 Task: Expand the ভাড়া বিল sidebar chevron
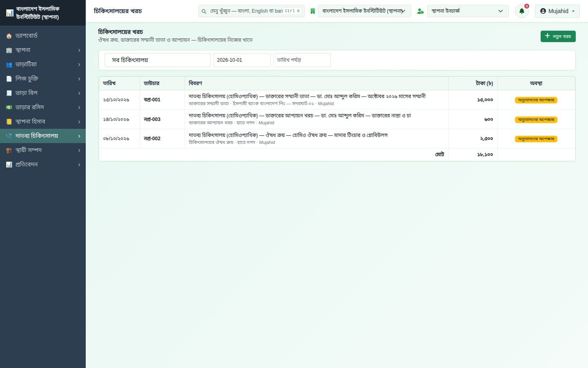(79, 93)
